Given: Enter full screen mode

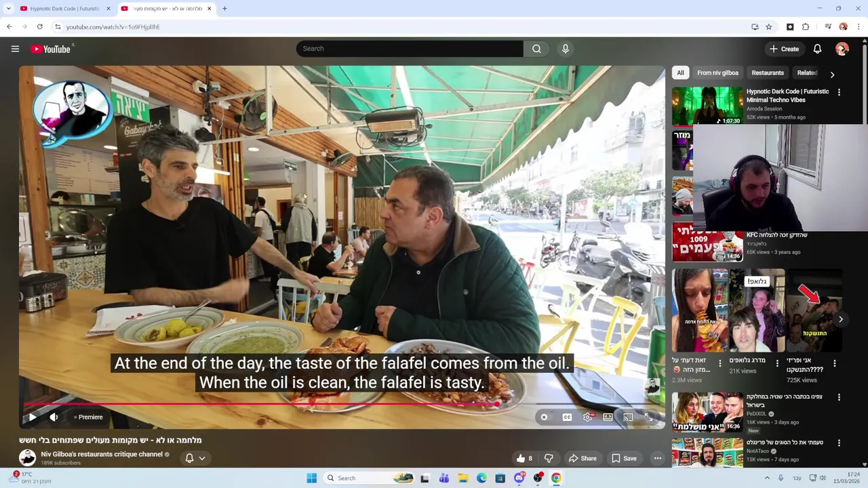Looking at the screenshot, I should coord(648,417).
